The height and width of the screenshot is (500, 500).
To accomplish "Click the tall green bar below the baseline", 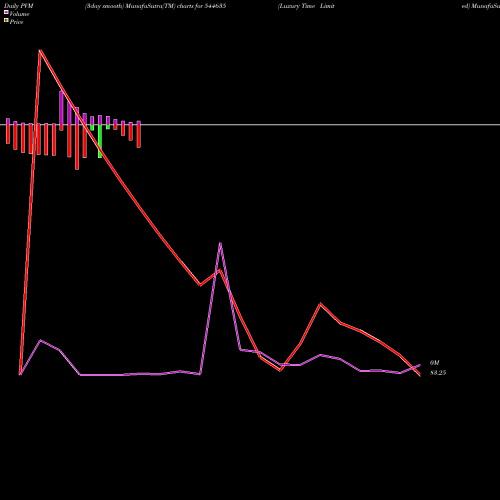I will [100, 141].
